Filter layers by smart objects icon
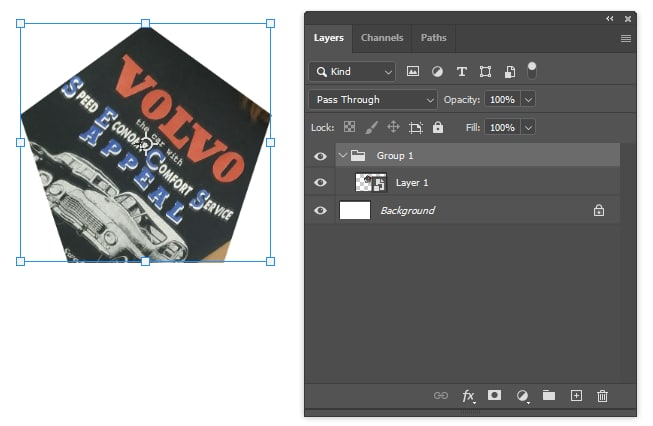This screenshot has height=426, width=653. (x=510, y=72)
